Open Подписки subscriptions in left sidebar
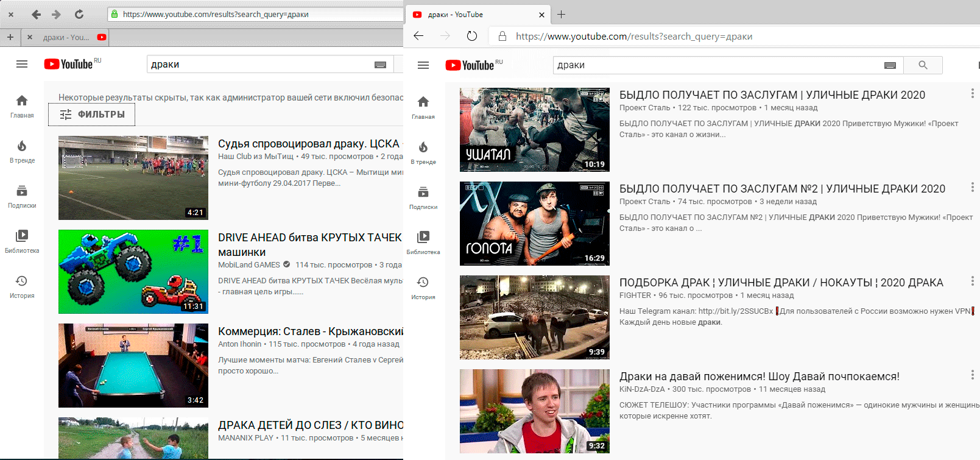This screenshot has height=460, width=980. tap(22, 196)
